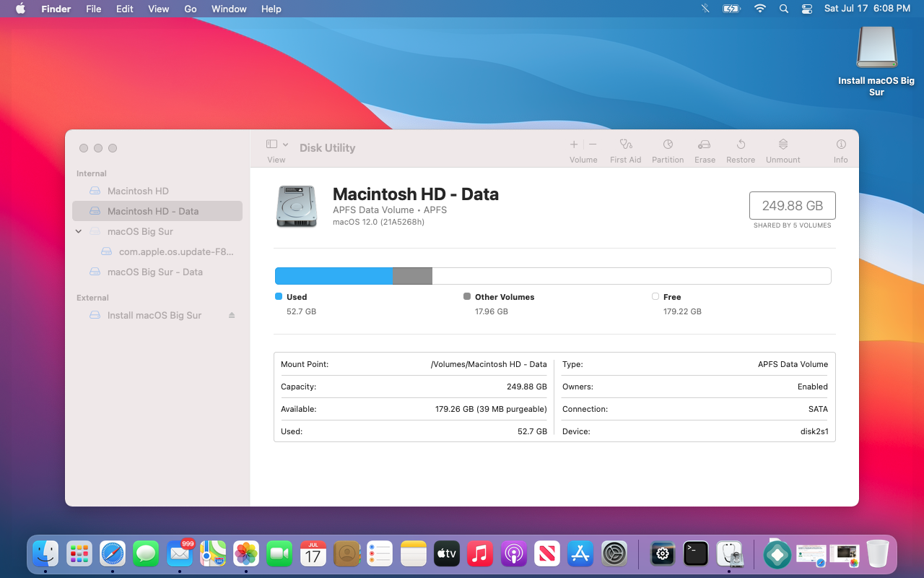924x578 pixels.
Task: Click the Partition toolbar icon
Action: click(668, 144)
